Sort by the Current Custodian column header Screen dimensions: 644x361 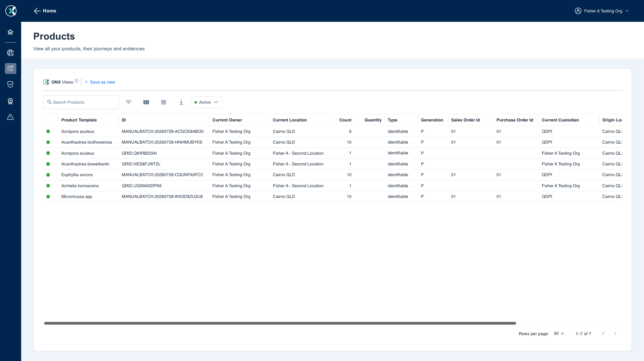560,120
